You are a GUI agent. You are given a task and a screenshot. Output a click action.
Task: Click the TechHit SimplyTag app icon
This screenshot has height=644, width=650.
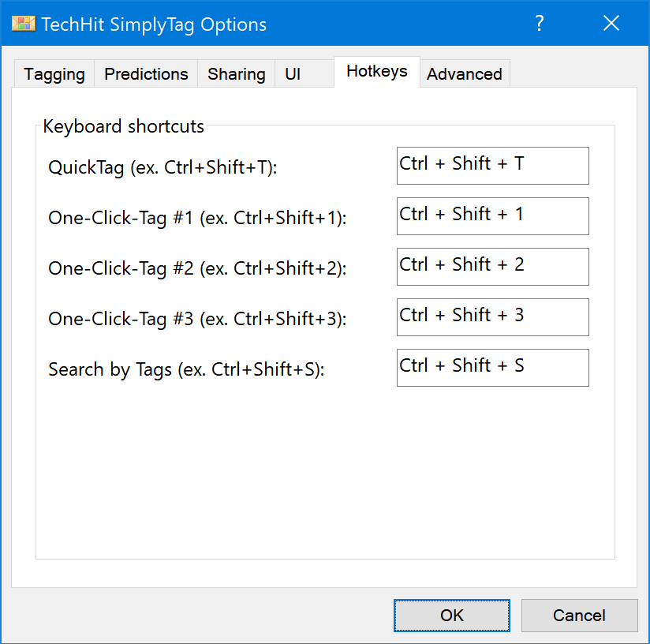tap(24, 24)
